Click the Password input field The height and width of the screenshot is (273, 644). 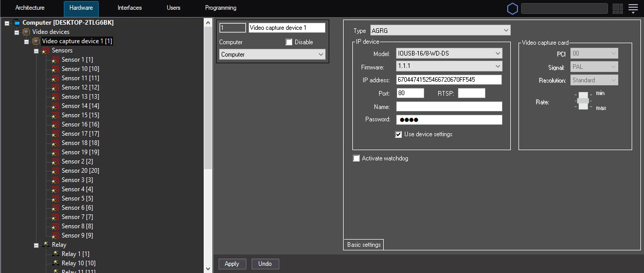pos(449,120)
